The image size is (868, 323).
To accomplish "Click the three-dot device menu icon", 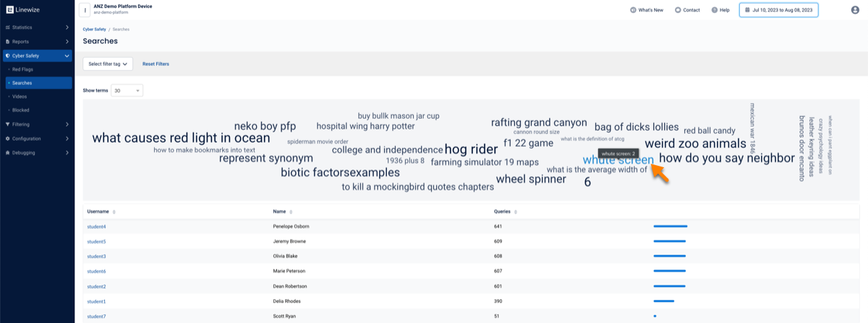I will pos(86,10).
